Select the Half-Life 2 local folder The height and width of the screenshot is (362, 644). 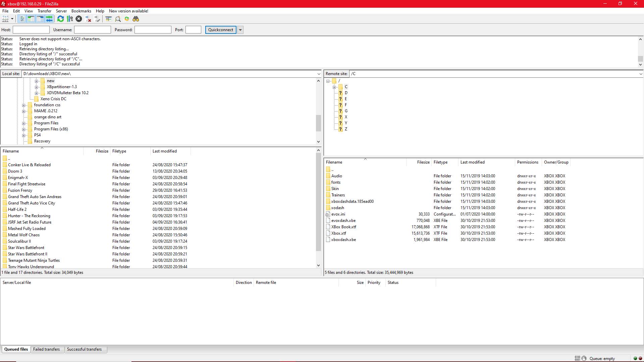click(x=17, y=209)
